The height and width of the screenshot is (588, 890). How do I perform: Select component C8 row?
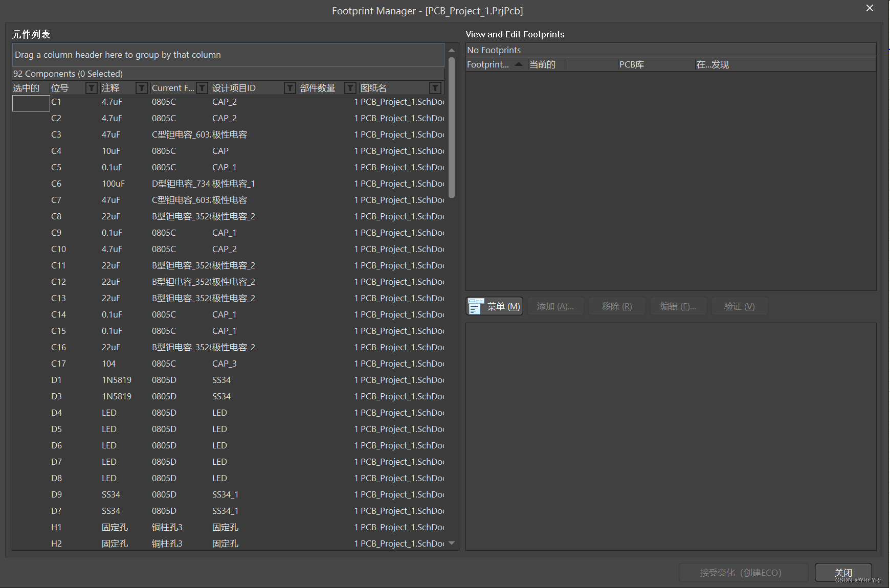click(x=228, y=216)
